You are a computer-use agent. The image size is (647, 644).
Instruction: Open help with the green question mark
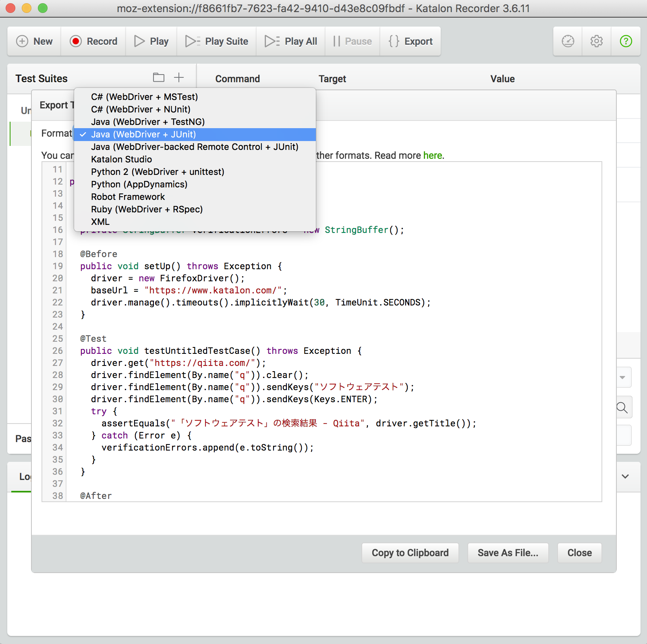click(x=626, y=41)
